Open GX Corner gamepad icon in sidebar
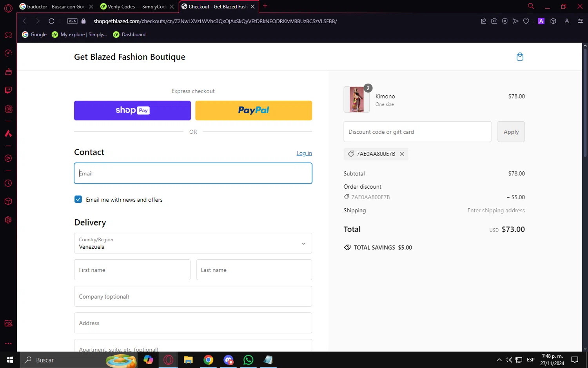The width and height of the screenshot is (588, 368). click(8, 35)
